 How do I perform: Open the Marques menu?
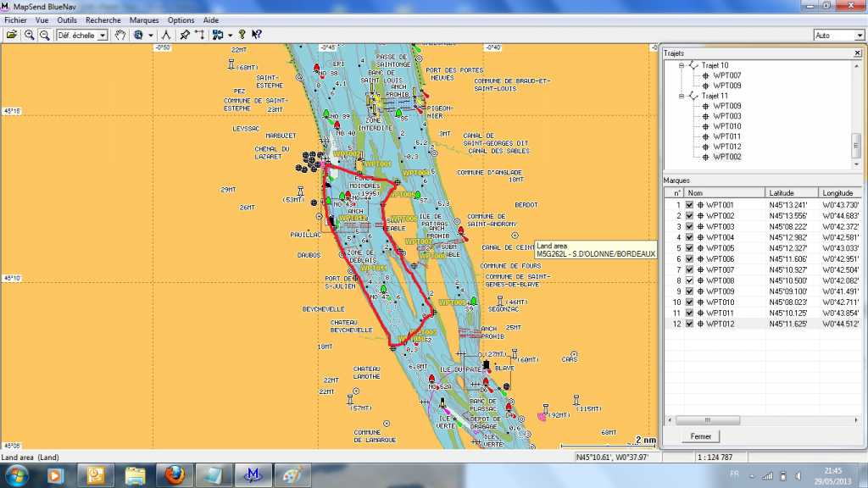(x=143, y=19)
